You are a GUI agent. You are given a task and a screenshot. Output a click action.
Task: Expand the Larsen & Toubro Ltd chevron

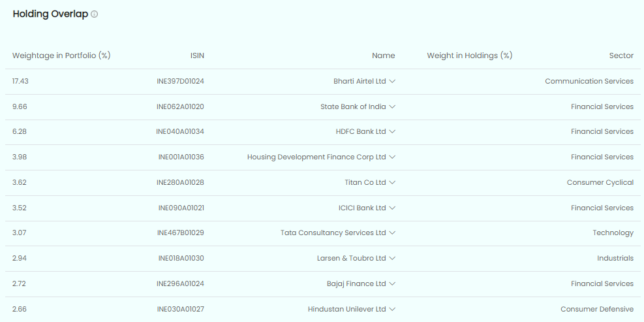pyautogui.click(x=392, y=258)
